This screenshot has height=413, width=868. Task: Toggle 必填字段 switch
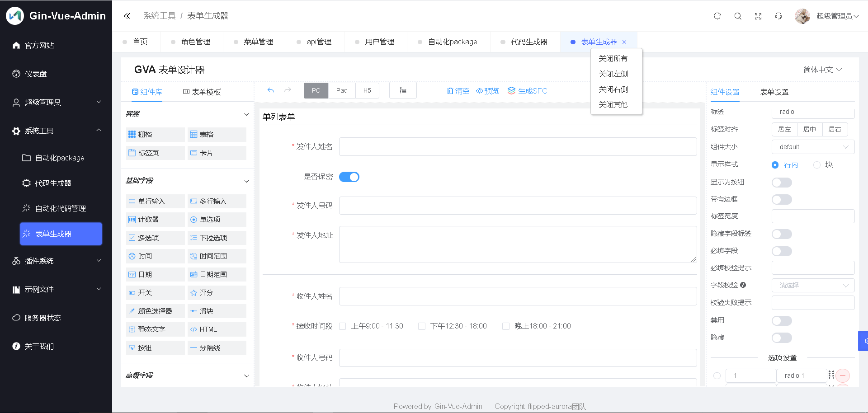click(x=782, y=251)
